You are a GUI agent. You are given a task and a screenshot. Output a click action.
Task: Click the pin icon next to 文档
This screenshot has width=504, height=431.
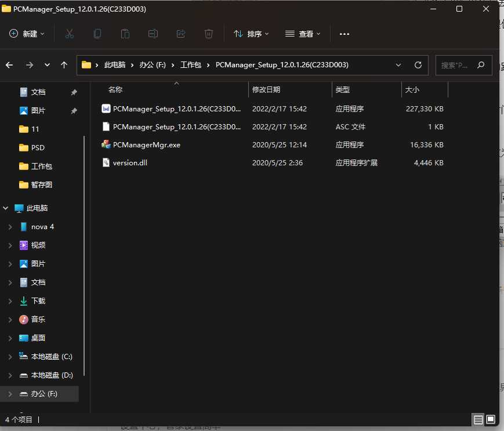[74, 93]
